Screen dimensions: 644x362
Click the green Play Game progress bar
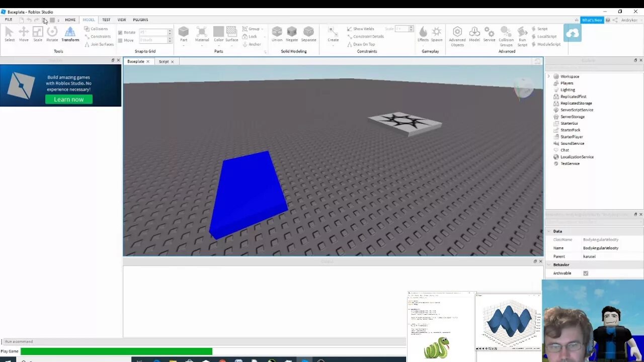tap(116, 351)
